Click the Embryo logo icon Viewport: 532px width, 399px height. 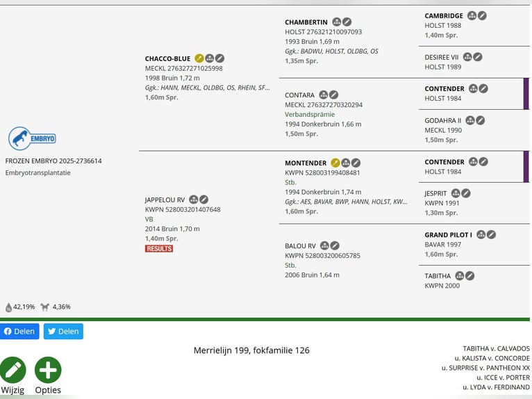[32, 138]
